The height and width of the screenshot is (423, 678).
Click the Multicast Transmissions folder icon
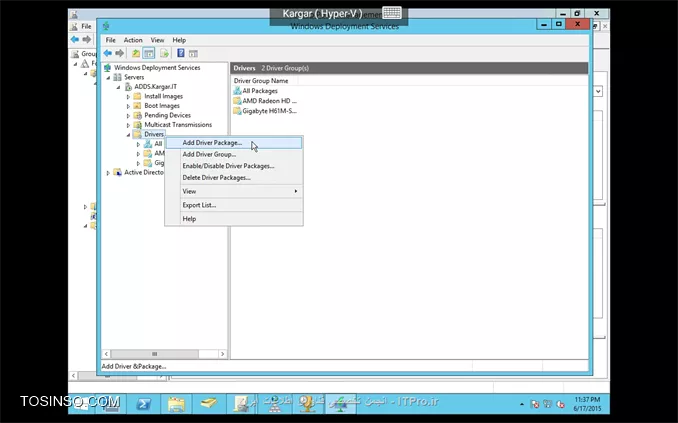tap(138, 125)
